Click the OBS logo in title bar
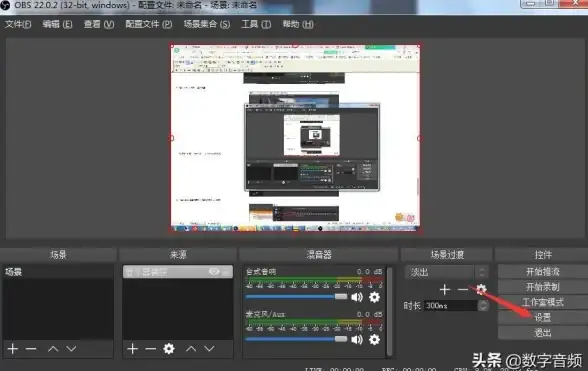588x371 pixels. (x=5, y=5)
